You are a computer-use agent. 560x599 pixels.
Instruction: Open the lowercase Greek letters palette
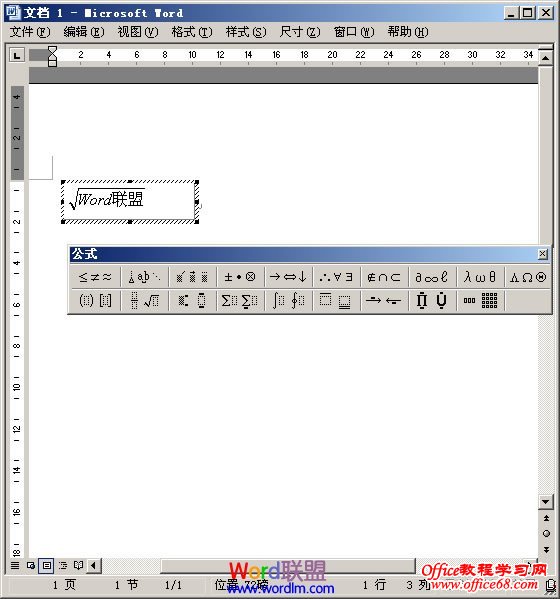(x=480, y=277)
